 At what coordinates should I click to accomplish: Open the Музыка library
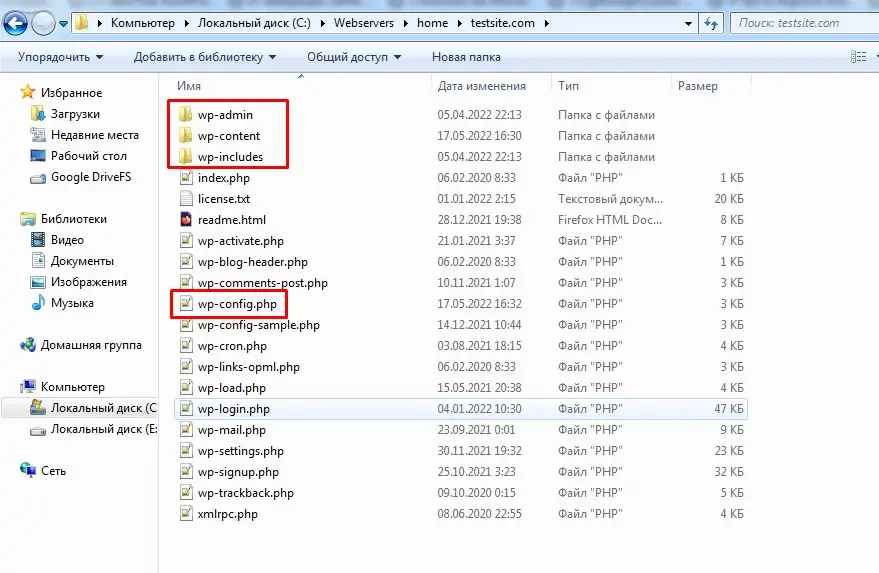tap(72, 303)
